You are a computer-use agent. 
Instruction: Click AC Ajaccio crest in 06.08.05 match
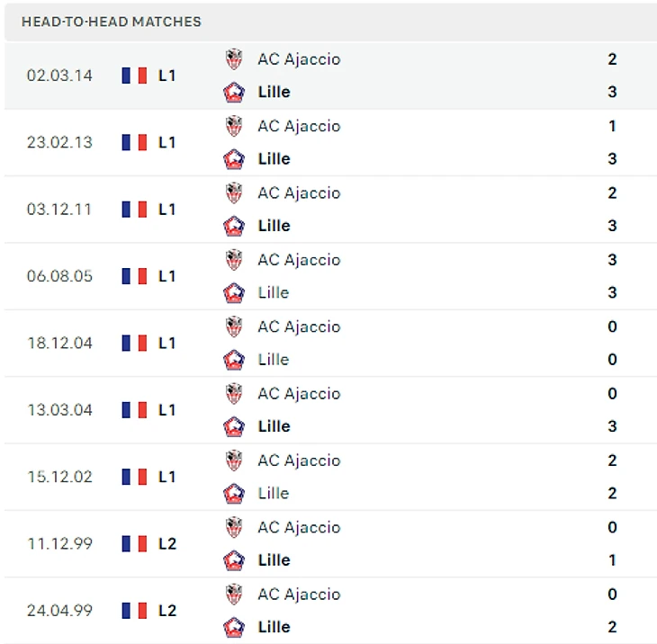(x=234, y=260)
